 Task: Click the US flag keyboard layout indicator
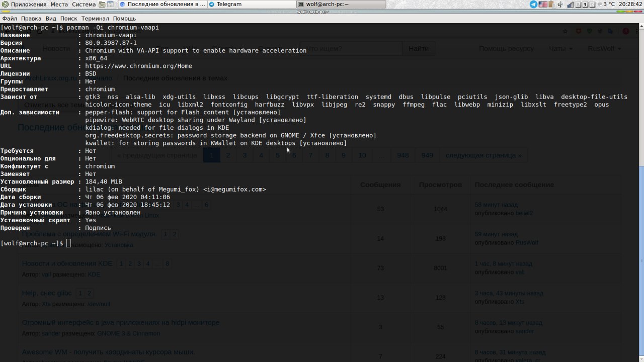543,4
